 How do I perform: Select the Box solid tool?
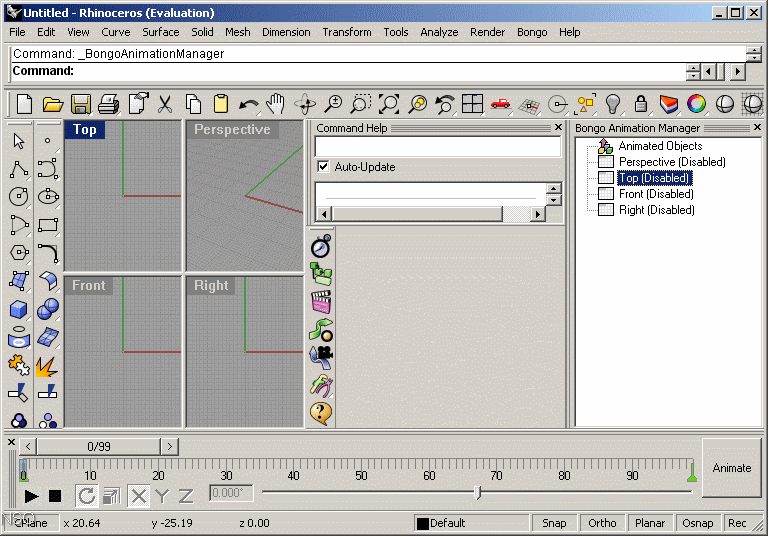19,310
